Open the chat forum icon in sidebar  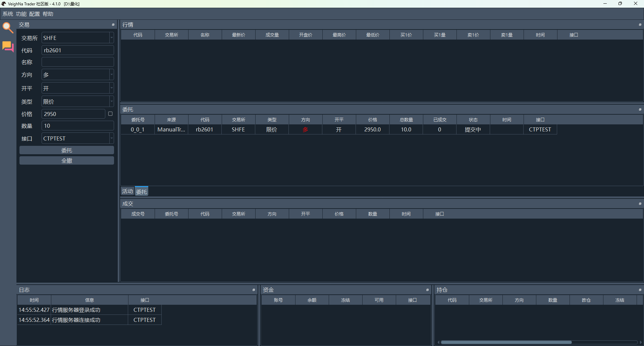[x=8, y=46]
